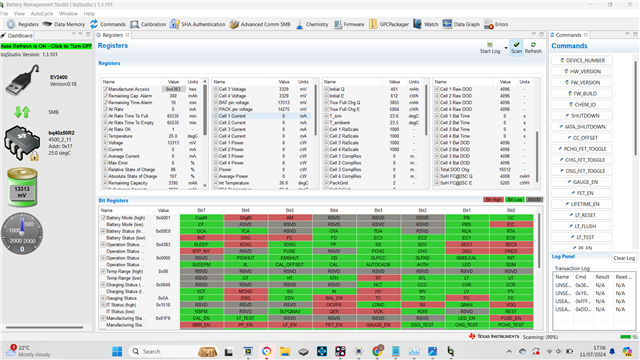Image resolution: width=640 pixels, height=360 pixels.
Task: Open the Errors toolbar icon
Action: [489, 24]
